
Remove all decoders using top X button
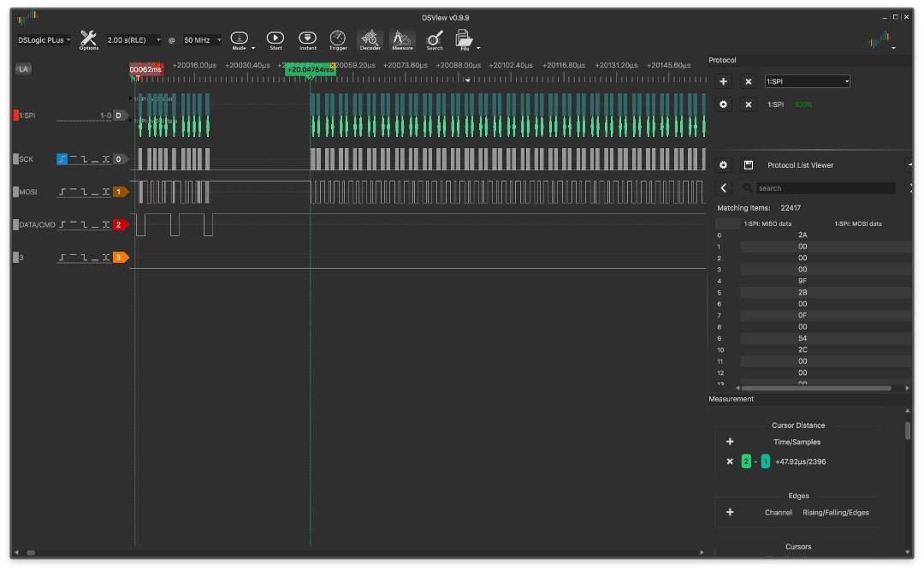pyautogui.click(x=748, y=81)
